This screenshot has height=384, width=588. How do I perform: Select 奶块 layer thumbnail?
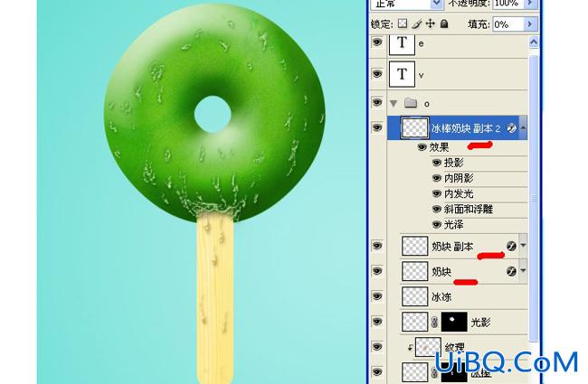pyautogui.click(x=414, y=271)
